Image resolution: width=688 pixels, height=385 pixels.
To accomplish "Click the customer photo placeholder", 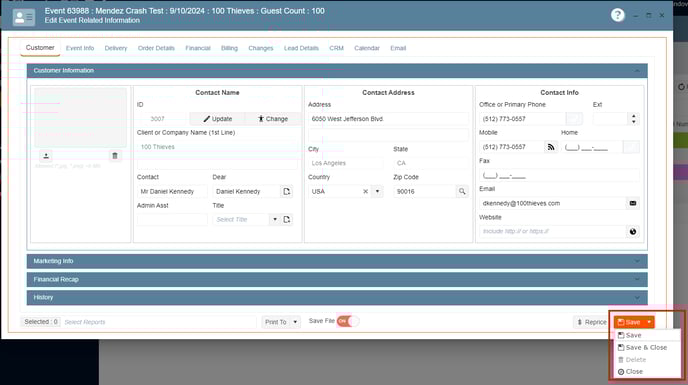I will 81,118.
